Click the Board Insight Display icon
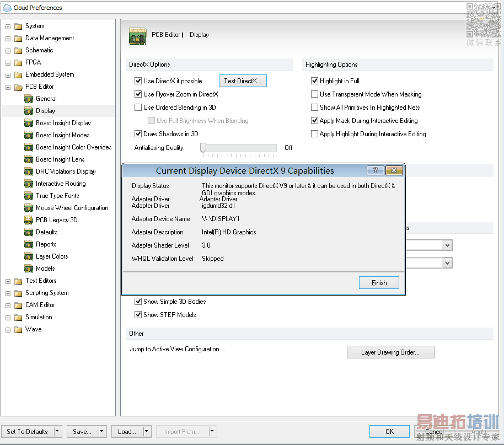504x445 pixels. (x=29, y=123)
